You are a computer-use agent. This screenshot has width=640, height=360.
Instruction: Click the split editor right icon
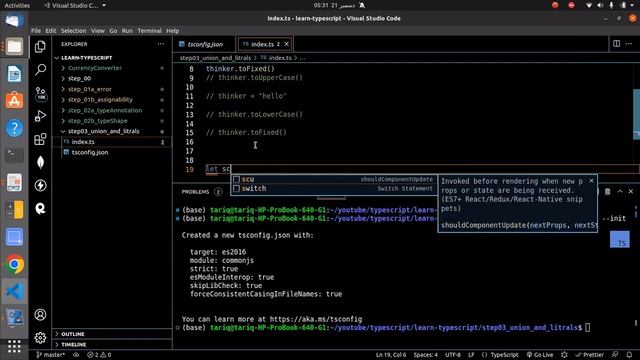(616, 44)
